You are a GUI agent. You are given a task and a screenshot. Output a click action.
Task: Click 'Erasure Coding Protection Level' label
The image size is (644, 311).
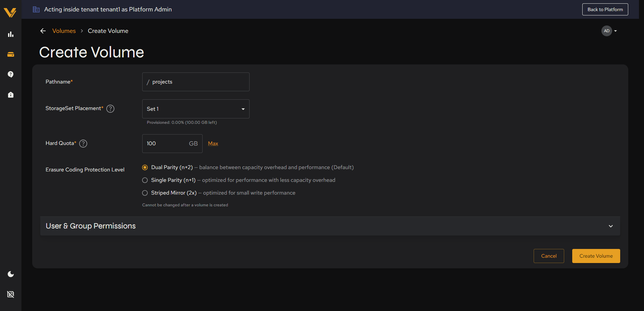click(85, 170)
